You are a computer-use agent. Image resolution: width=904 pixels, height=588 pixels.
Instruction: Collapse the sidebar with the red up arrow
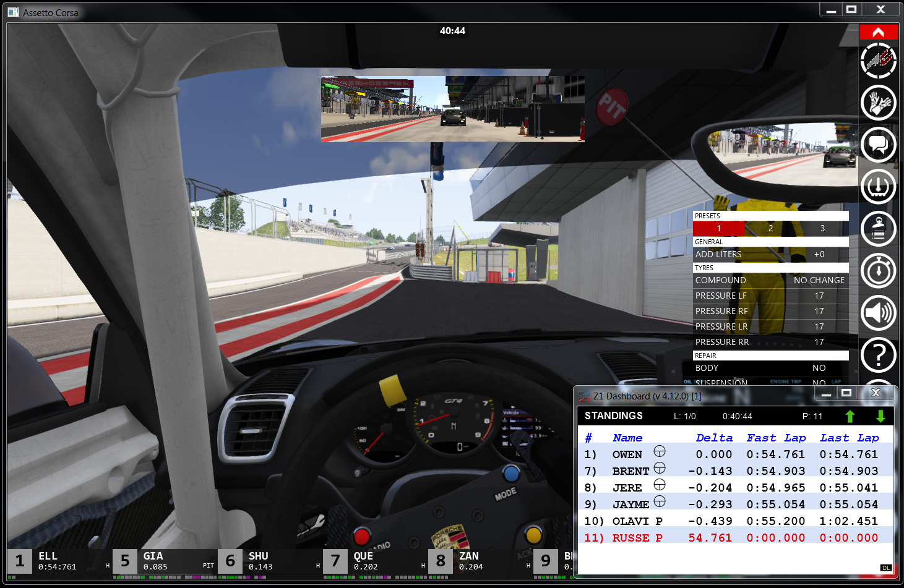[x=878, y=32]
